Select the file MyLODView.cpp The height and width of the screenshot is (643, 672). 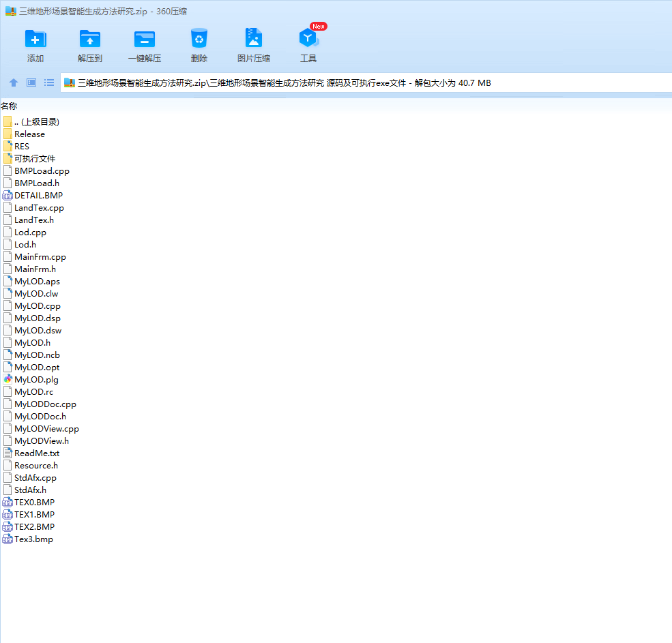click(41, 429)
